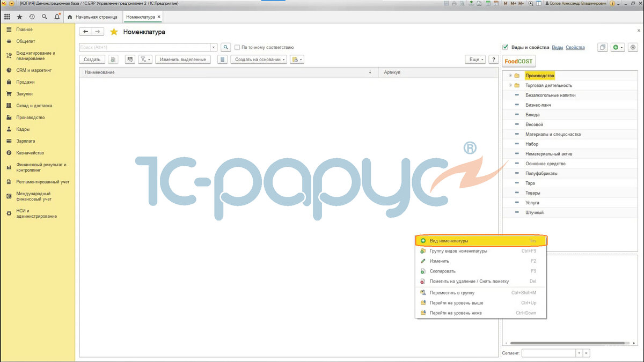The width and height of the screenshot is (644, 362).
Task: Select Полуфабрикаты in the types tree
Action: point(541,173)
